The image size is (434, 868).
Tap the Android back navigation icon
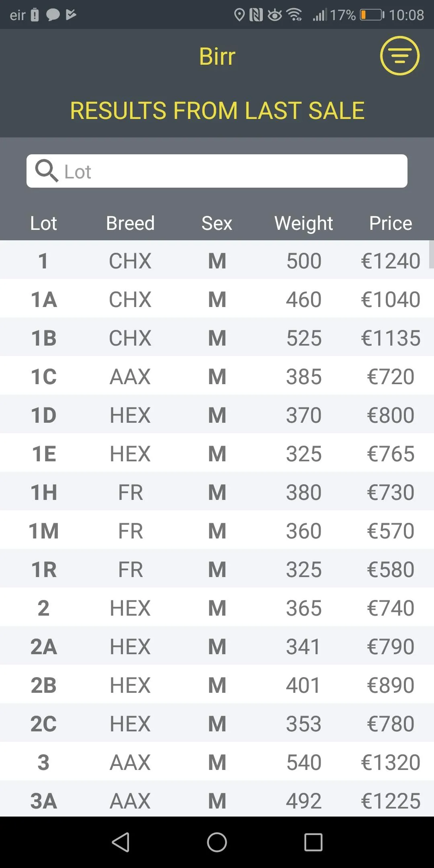click(x=121, y=842)
